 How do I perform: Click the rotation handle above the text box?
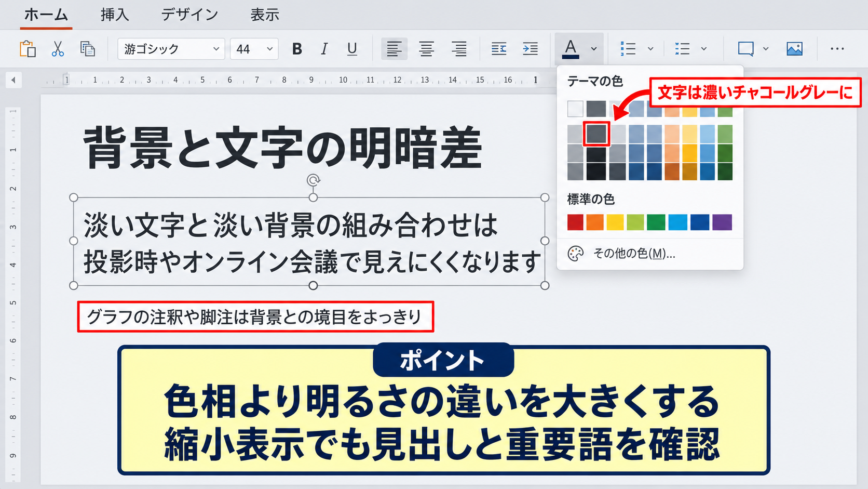coord(313,180)
